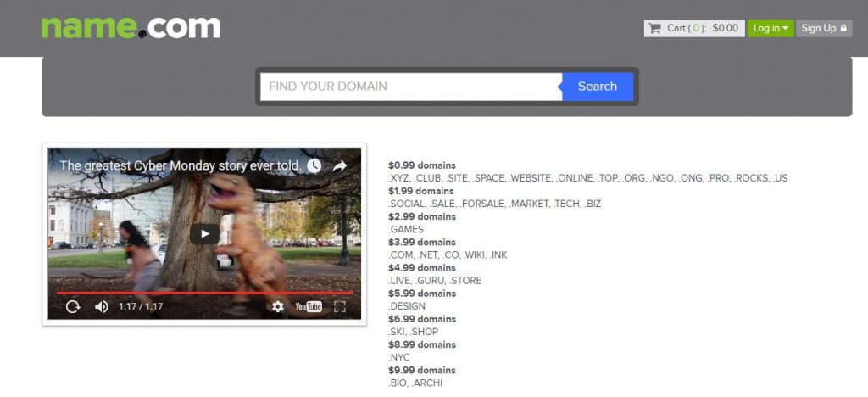This screenshot has height=397, width=868.
Task: Click the 1:17 / 1:17 time display
Action: click(139, 306)
